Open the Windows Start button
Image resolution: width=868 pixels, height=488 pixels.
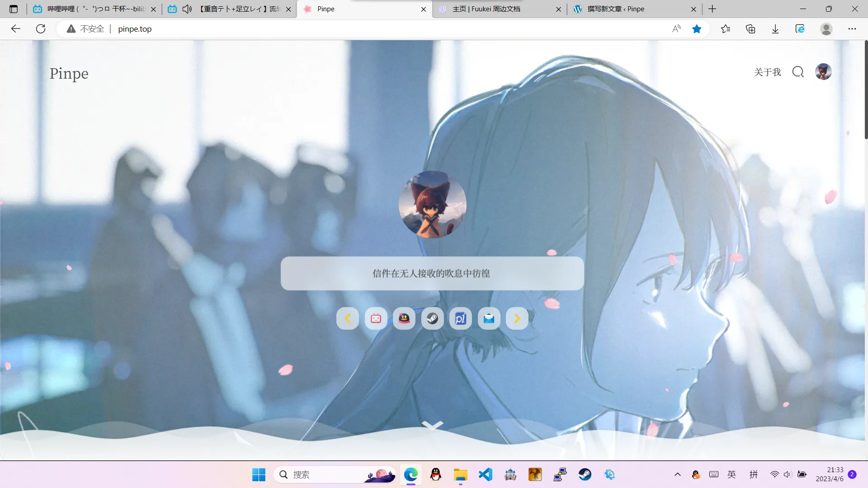click(x=259, y=474)
